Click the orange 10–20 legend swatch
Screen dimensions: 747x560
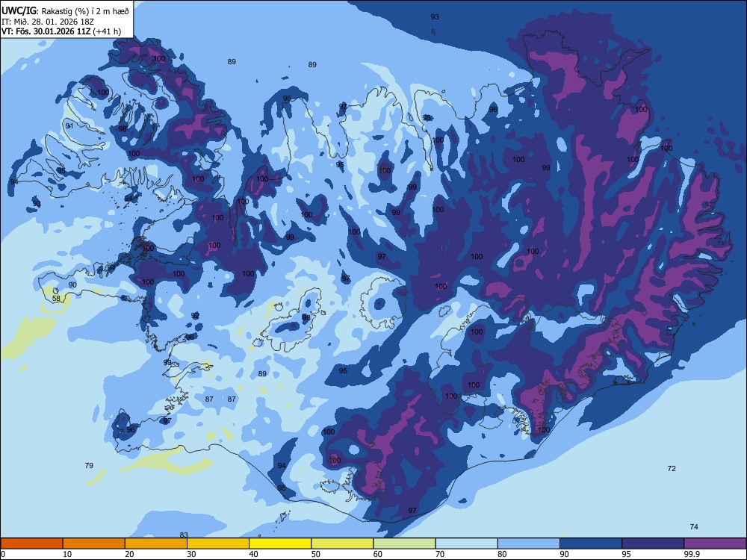click(x=94, y=544)
